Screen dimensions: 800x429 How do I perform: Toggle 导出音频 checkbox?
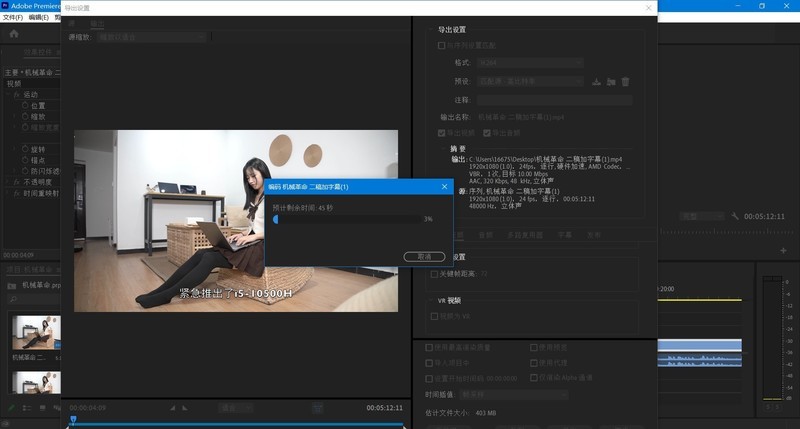point(487,133)
